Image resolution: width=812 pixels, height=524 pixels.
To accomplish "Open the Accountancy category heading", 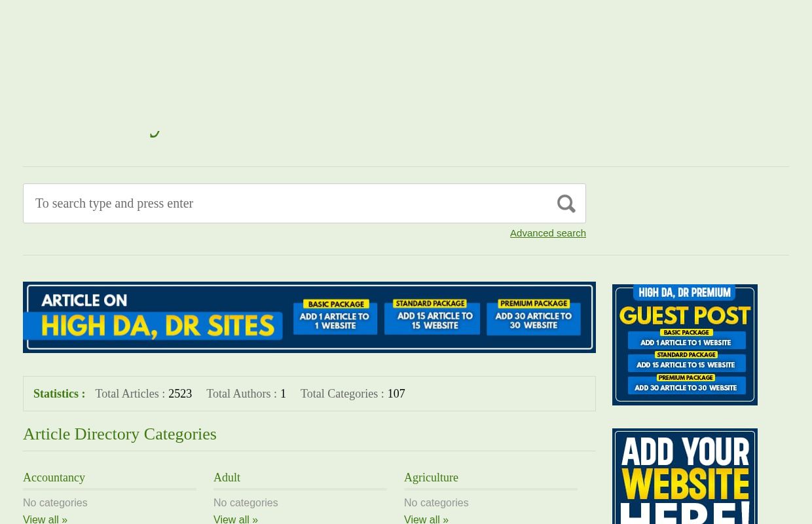I will (54, 477).
